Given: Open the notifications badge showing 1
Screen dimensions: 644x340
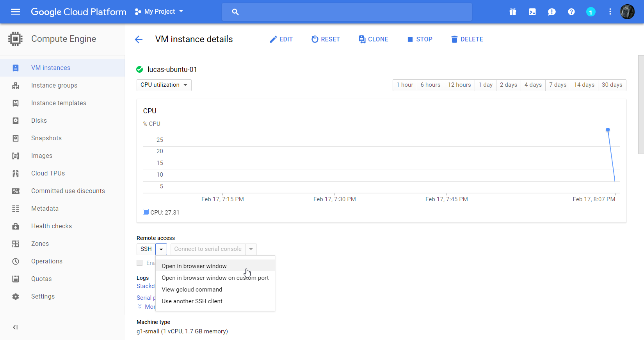Looking at the screenshot, I should (591, 12).
